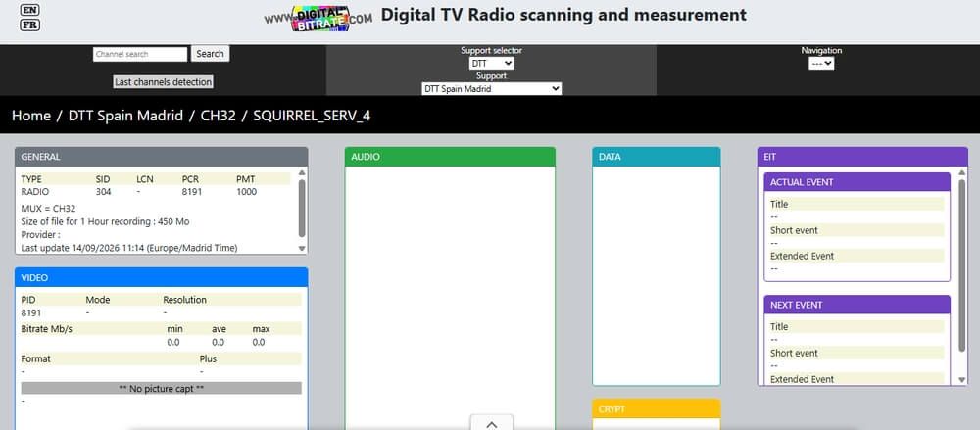Click the MUX = CH32 line
980x430 pixels.
coord(48,209)
